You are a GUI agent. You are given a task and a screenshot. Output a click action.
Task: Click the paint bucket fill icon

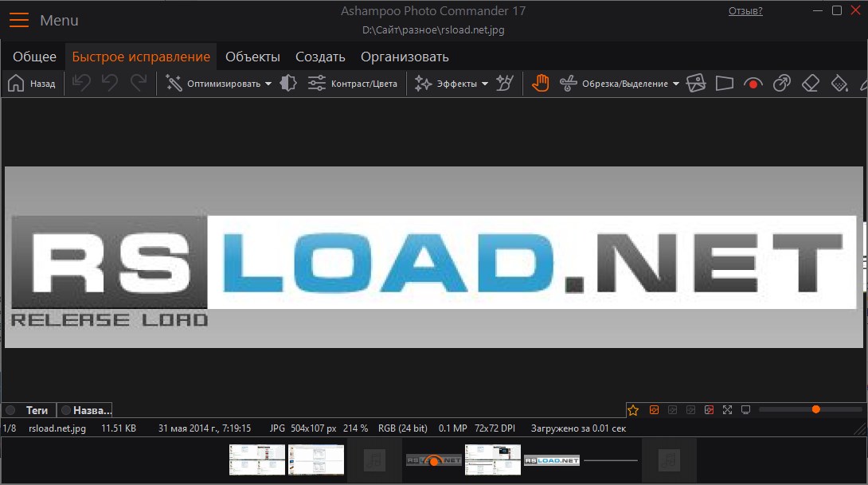[x=839, y=84]
